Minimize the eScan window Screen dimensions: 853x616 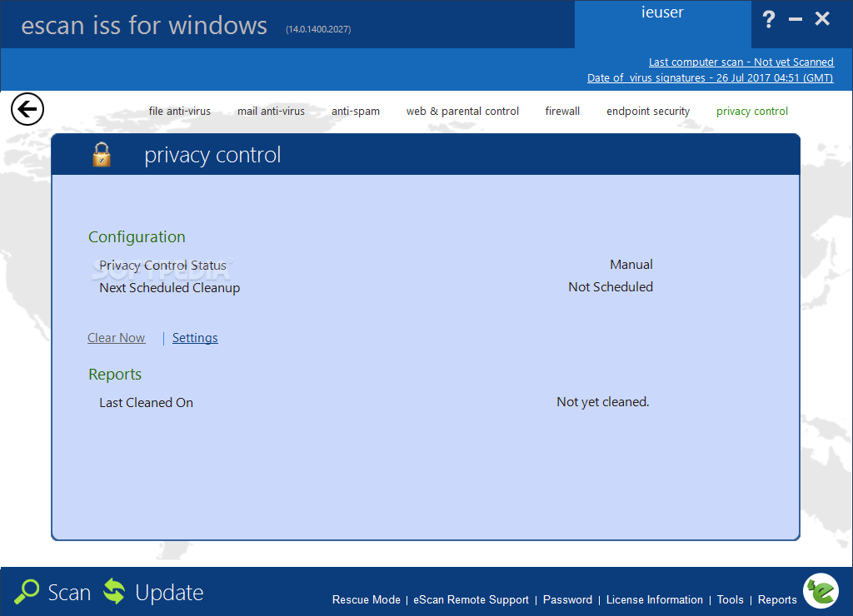point(796,20)
